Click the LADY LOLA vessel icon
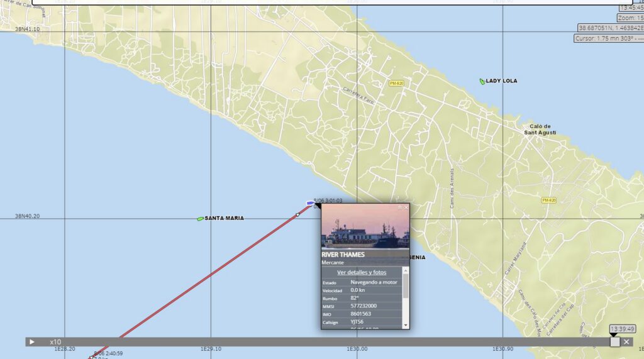Image resolution: width=644 pixels, height=359 pixels. click(482, 81)
